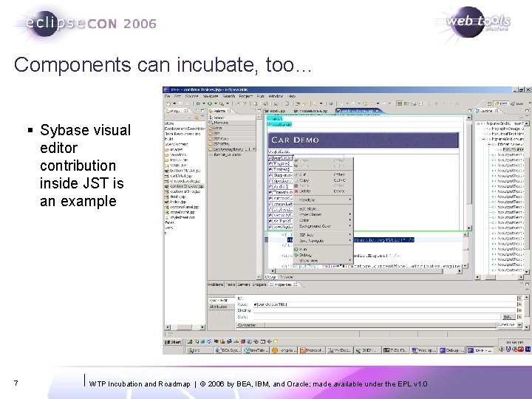Close the confirmChoices.jsp editor tab
The image size is (532, 399).
tap(377, 111)
